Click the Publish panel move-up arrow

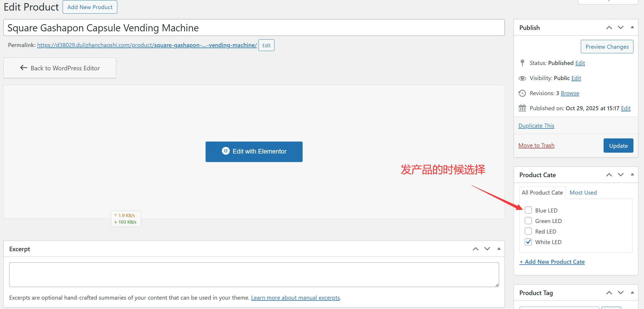[609, 28]
